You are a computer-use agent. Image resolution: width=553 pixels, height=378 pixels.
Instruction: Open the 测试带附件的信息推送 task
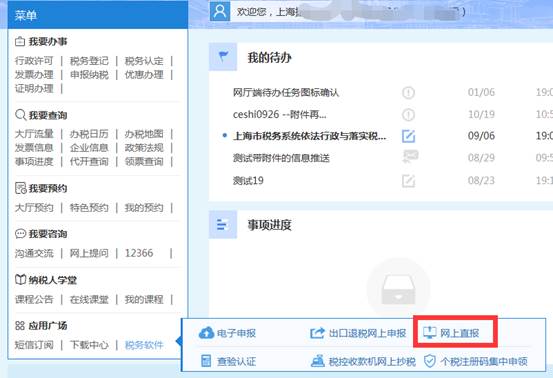click(281, 158)
